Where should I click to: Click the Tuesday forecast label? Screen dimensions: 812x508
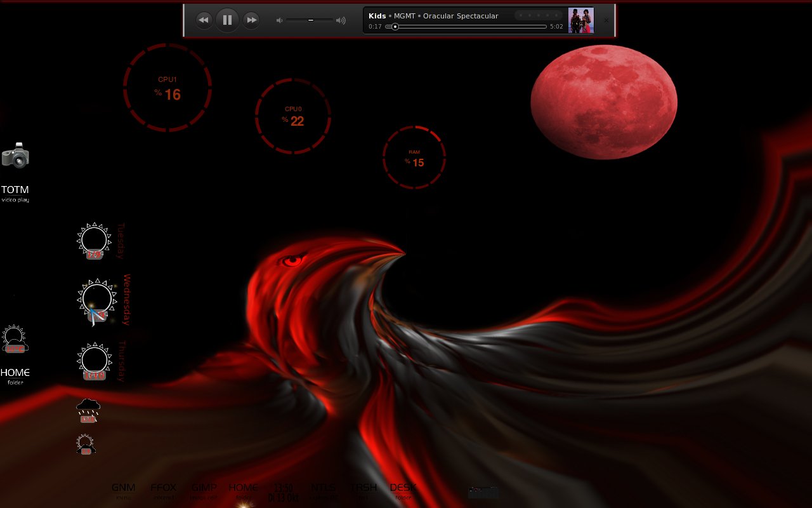point(121,241)
